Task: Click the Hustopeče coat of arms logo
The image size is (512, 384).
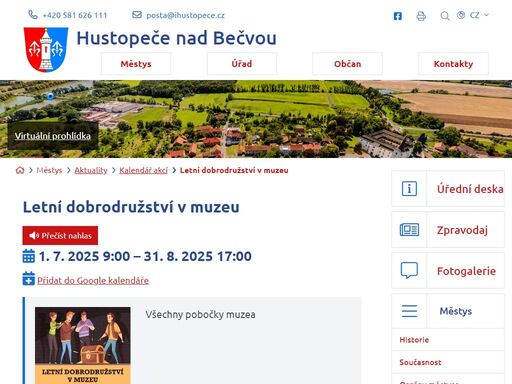Action: click(46, 50)
